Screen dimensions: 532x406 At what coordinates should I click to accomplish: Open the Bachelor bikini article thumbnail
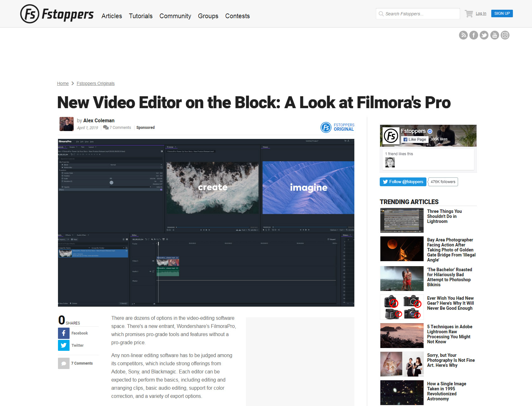[402, 279]
